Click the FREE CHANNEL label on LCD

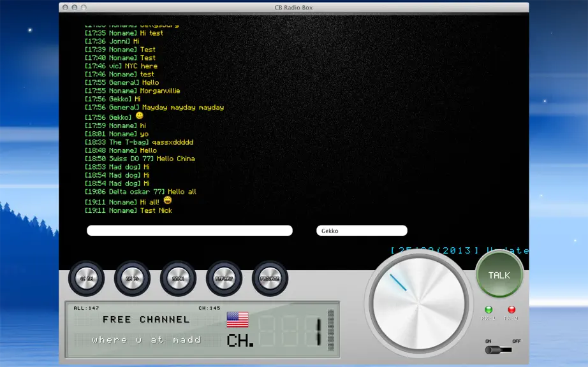[x=146, y=319]
